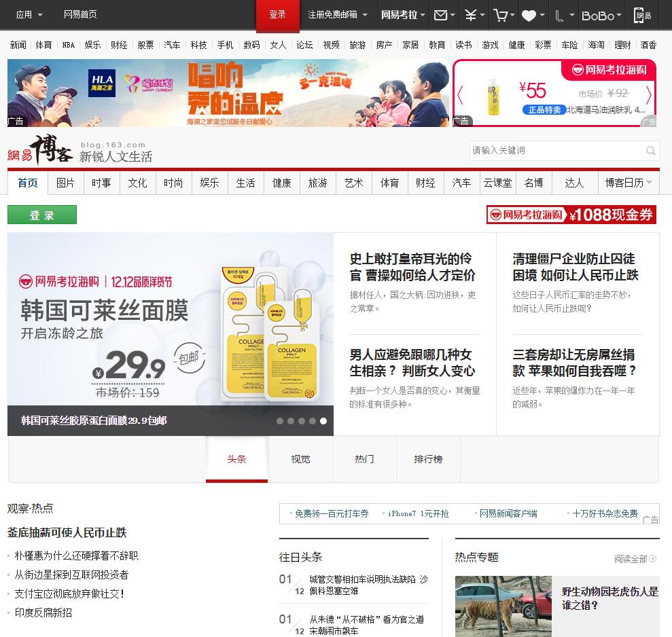Open the tiger photo thumbnail

(x=503, y=606)
